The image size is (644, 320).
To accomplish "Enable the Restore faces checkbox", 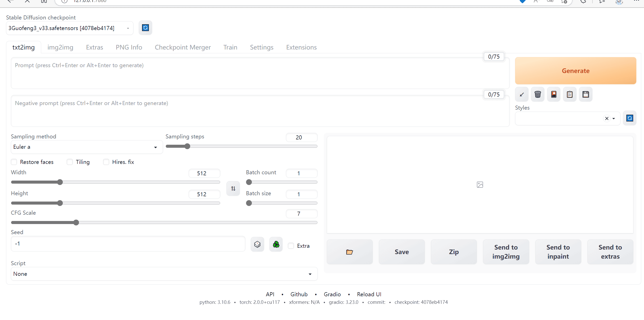I will (14, 162).
